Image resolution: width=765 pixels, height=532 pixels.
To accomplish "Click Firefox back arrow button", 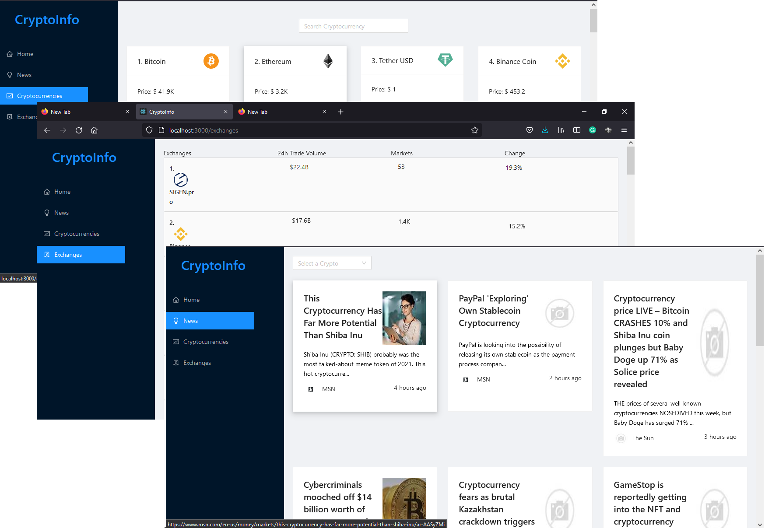I will (x=47, y=130).
